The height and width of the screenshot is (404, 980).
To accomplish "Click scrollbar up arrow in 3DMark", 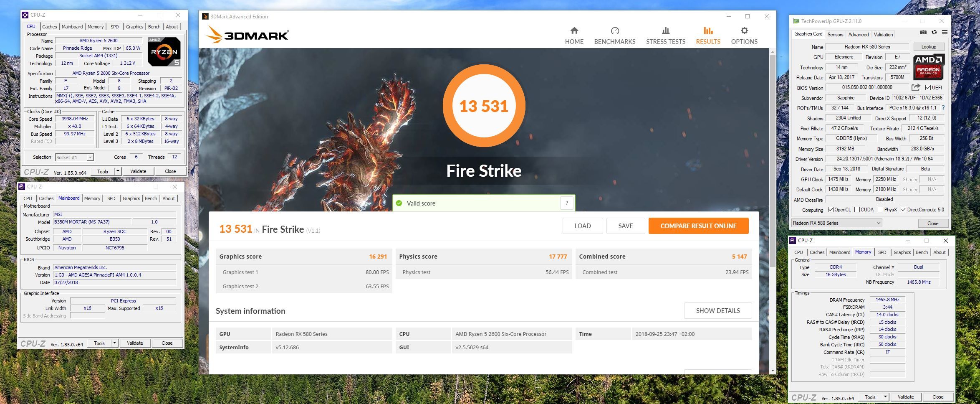I will [x=773, y=52].
